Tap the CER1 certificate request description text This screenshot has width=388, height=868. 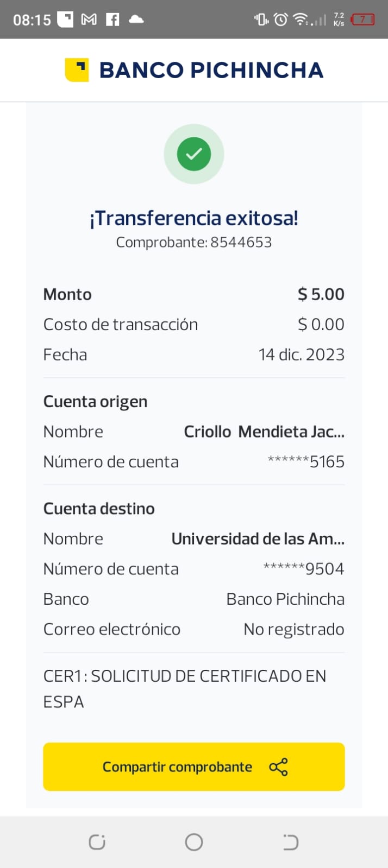[185, 688]
